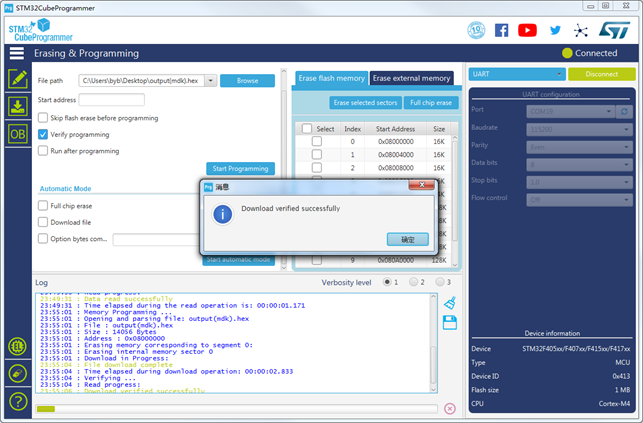Image resolution: width=643 pixels, height=423 pixels.
Task: Open the Erasing & Programming edit icon
Action: [17, 78]
